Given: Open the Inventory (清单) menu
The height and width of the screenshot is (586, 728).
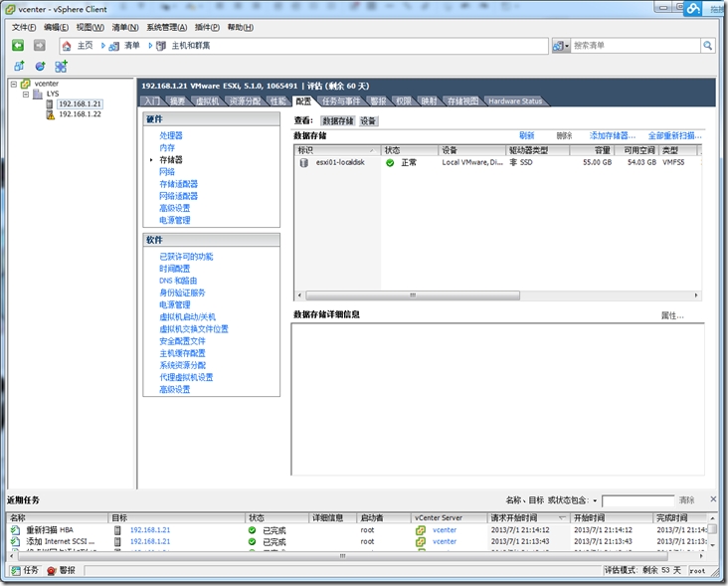Looking at the screenshot, I should click(x=125, y=28).
